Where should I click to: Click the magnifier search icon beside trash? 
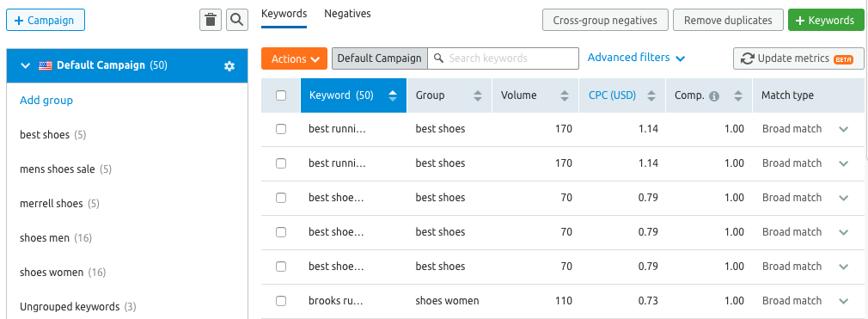pyautogui.click(x=237, y=21)
